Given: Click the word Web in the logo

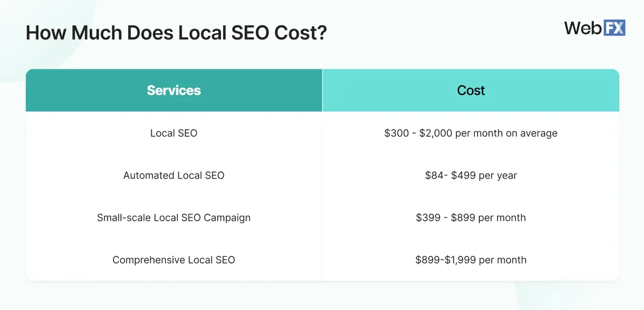Looking at the screenshot, I should pos(583,28).
